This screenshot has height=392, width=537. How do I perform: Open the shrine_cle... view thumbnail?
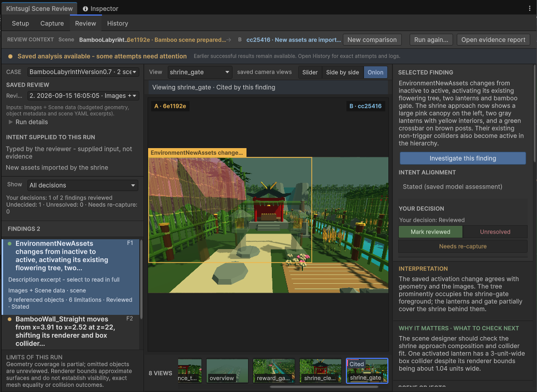tap(320, 371)
